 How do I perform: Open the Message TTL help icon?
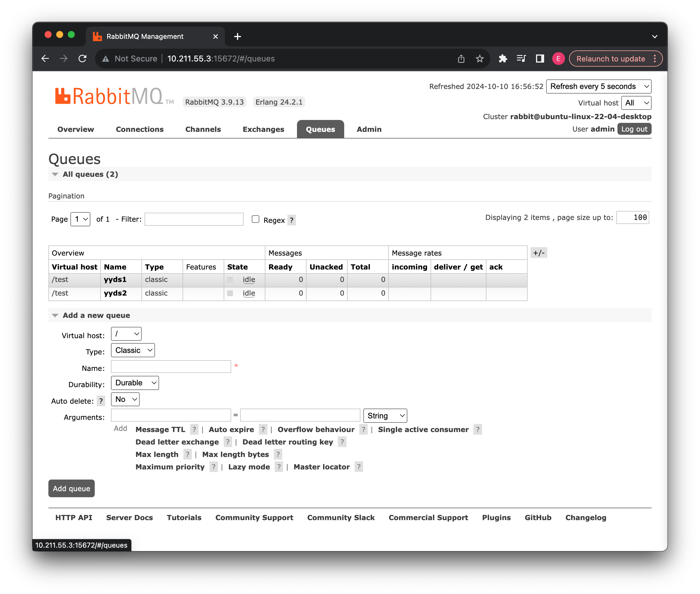[194, 429]
